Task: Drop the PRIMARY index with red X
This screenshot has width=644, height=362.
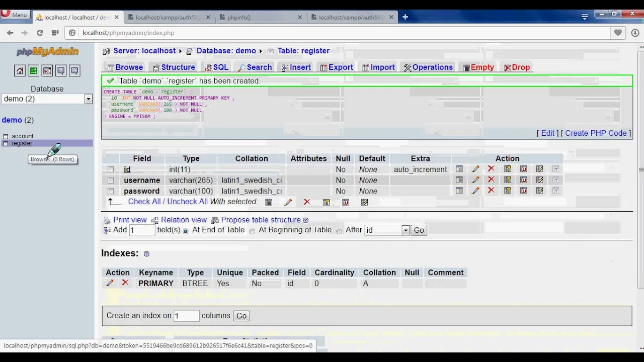Action: click(x=125, y=283)
